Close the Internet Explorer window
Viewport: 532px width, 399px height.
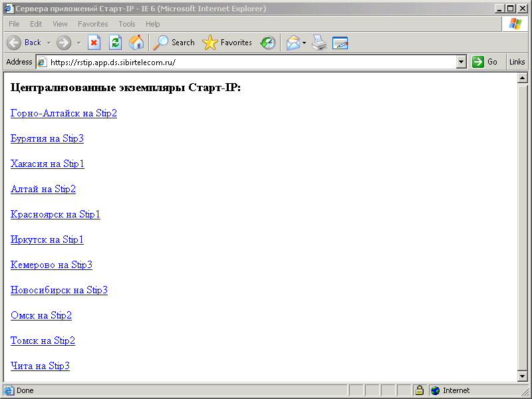coord(522,9)
